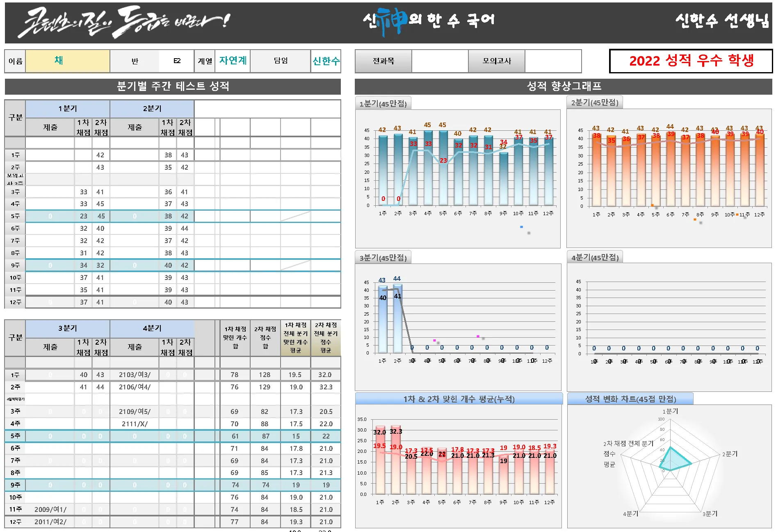Viewport: 776px width, 532px height.
Task: Click the blue legend marker under 1분기 chart
Action: (x=521, y=226)
